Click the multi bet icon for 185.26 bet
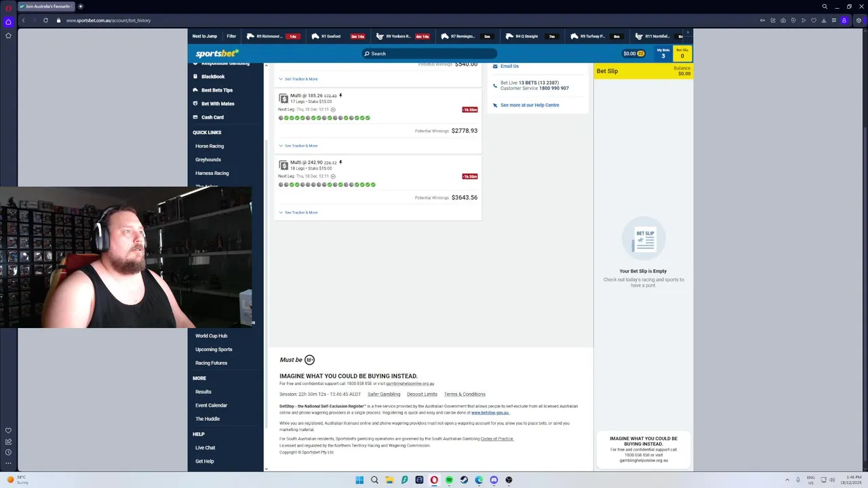This screenshot has width=868, height=488. coord(283,98)
